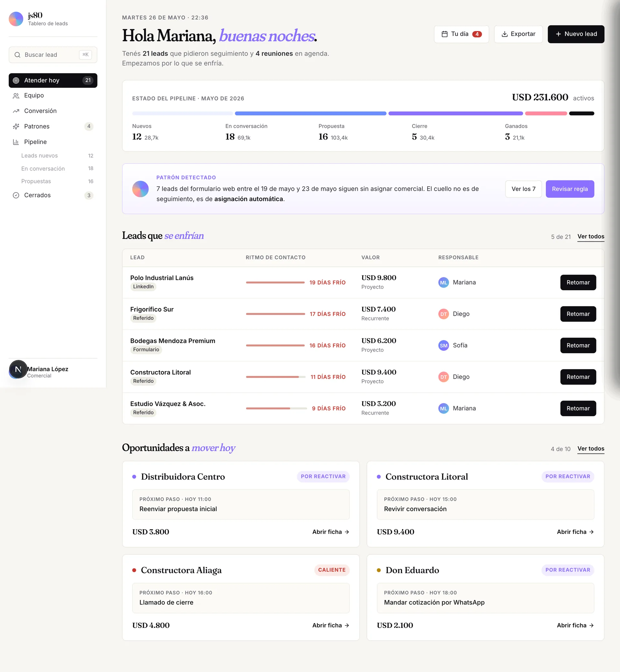Click the js80 gradient logo

(16, 19)
